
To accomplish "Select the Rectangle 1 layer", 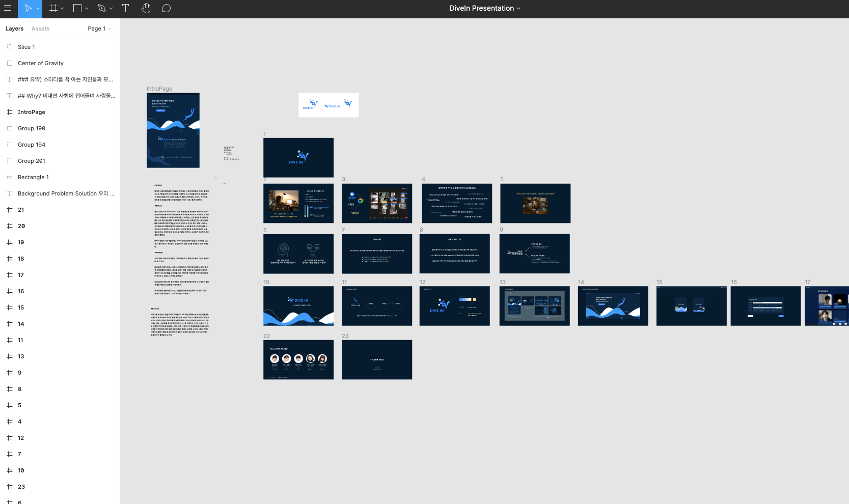I will click(x=60, y=177).
